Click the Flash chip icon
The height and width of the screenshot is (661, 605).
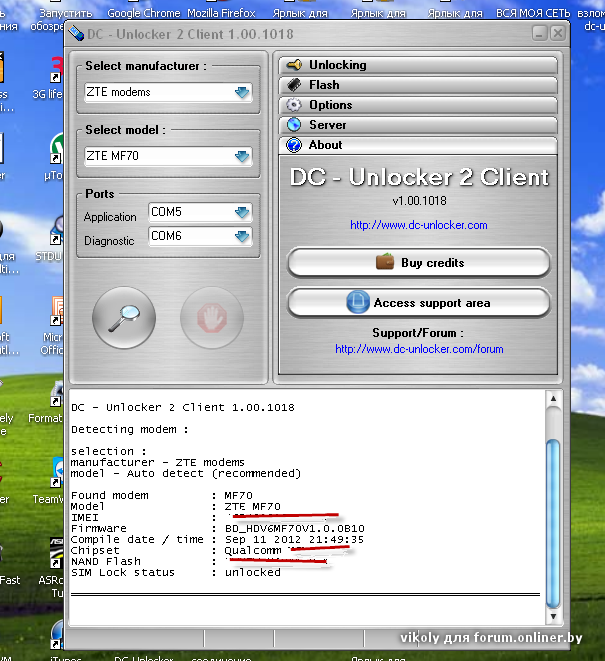[x=294, y=85]
